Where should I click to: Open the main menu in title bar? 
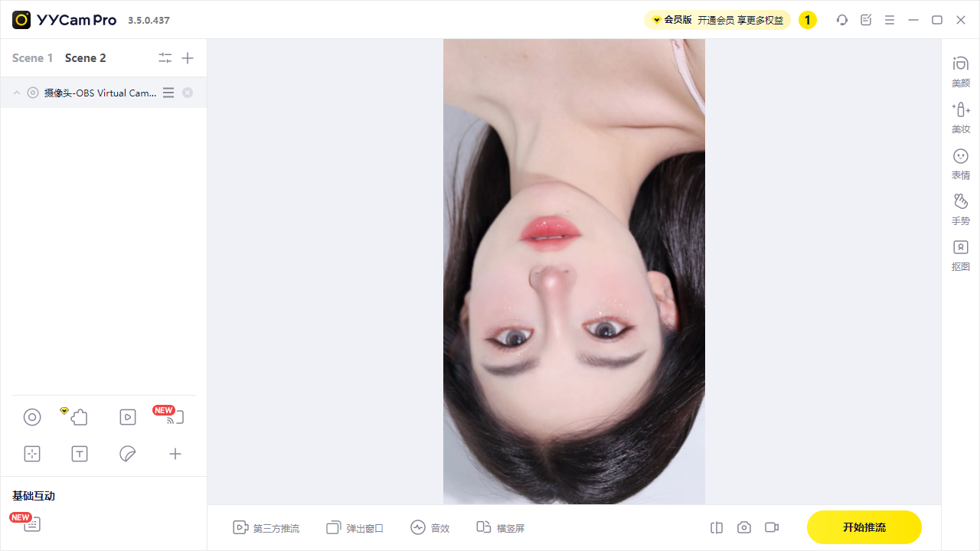890,20
